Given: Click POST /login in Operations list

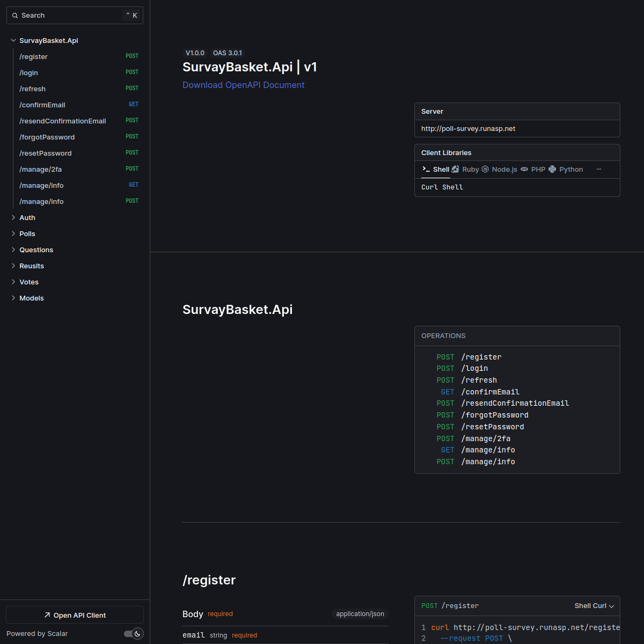Looking at the screenshot, I should point(462,368).
